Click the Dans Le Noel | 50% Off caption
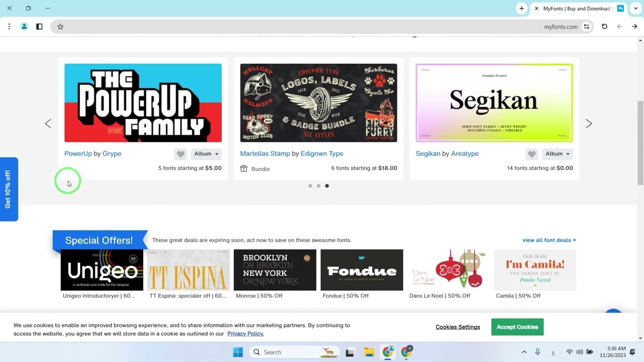 (x=440, y=296)
